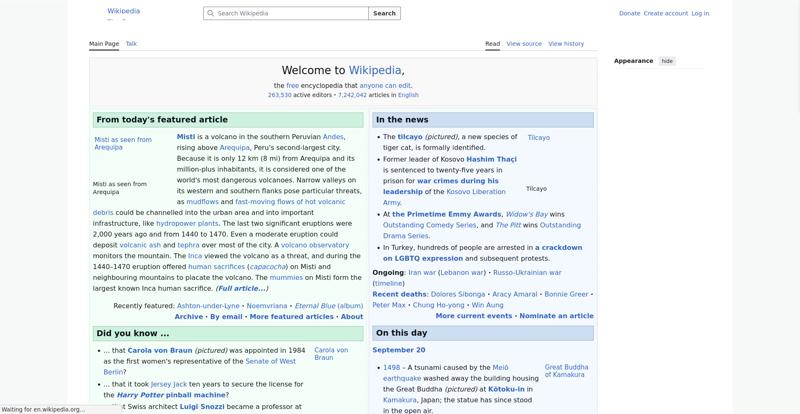
Task: Follow the Jersey Jack link
Action: point(169,384)
